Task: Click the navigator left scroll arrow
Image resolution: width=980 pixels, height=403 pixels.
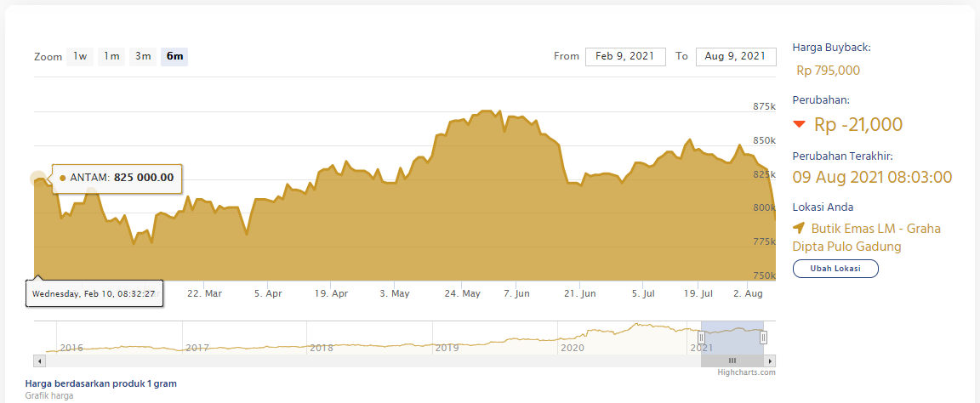Action: tap(39, 360)
